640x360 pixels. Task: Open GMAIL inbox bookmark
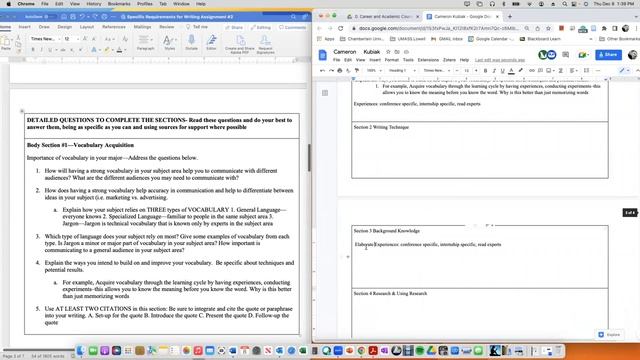coord(447,39)
